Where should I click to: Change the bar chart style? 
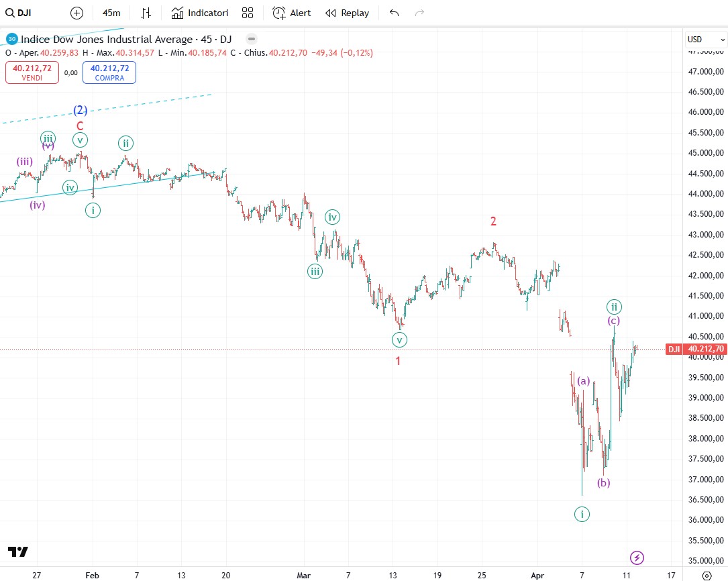coord(146,13)
